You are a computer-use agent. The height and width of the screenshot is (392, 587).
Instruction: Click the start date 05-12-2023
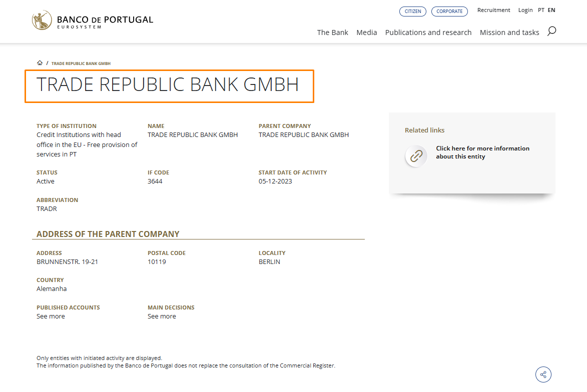pyautogui.click(x=275, y=181)
